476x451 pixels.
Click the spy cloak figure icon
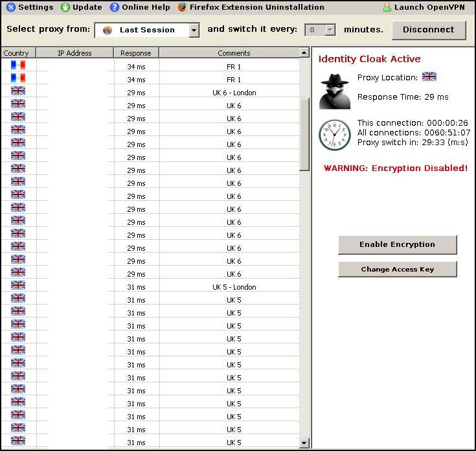click(335, 91)
